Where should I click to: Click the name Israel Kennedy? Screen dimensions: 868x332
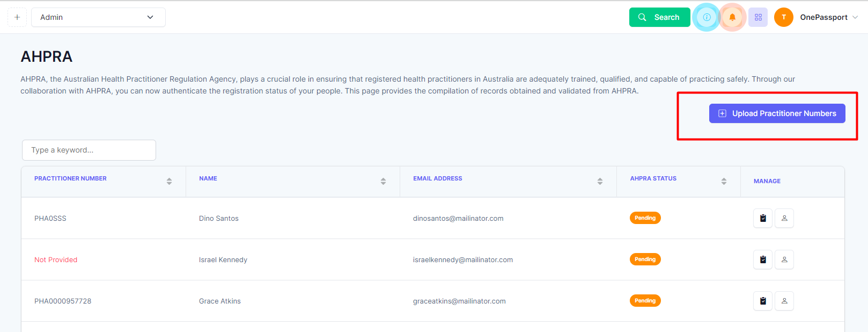(223, 259)
